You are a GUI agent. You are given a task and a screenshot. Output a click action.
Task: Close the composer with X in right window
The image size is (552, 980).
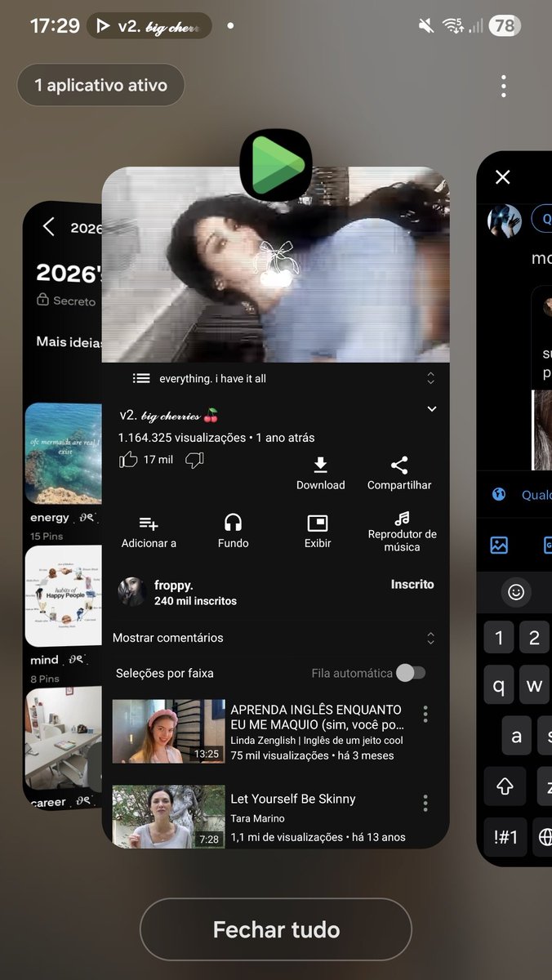click(x=503, y=177)
